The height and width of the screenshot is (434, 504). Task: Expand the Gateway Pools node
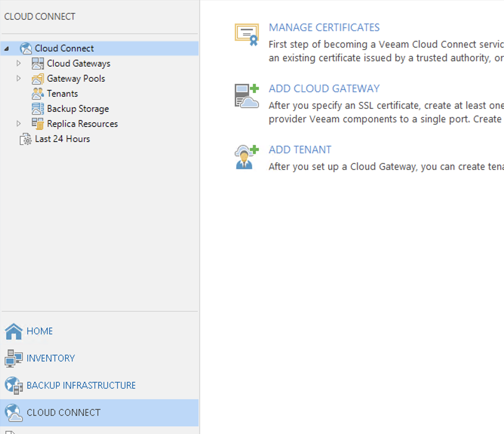18,78
